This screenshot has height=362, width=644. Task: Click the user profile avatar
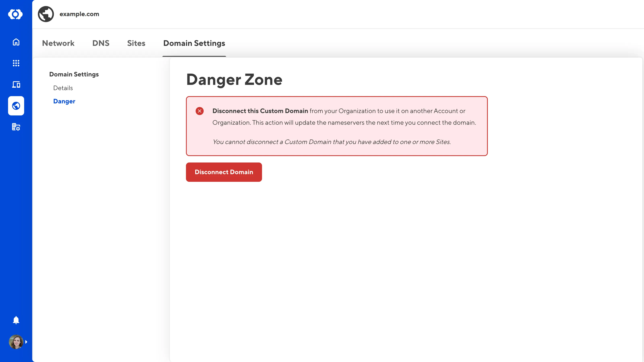tap(16, 342)
